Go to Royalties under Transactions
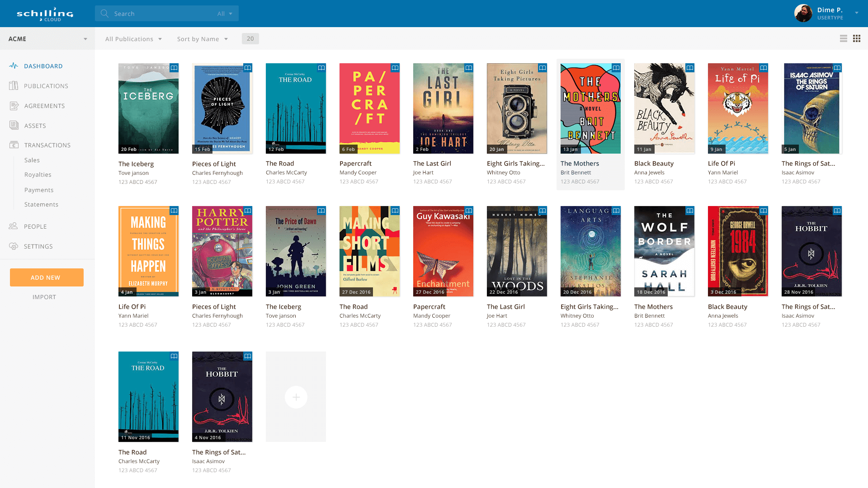 (38, 175)
